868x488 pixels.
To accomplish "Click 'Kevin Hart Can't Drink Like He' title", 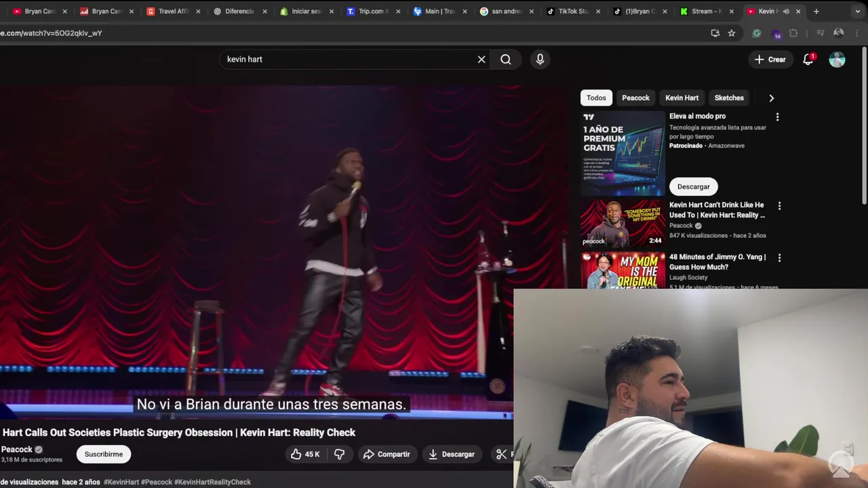I will tap(717, 210).
